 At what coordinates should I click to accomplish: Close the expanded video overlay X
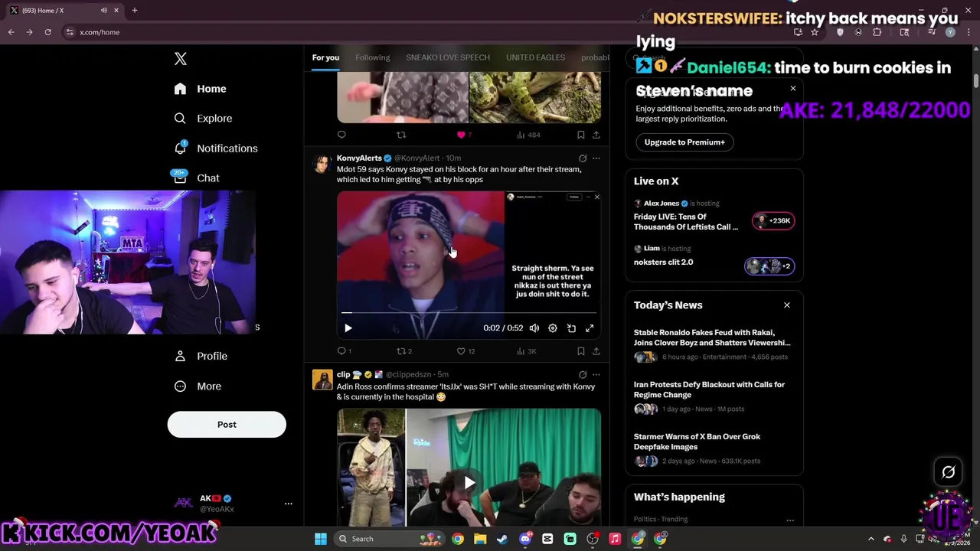tap(597, 197)
